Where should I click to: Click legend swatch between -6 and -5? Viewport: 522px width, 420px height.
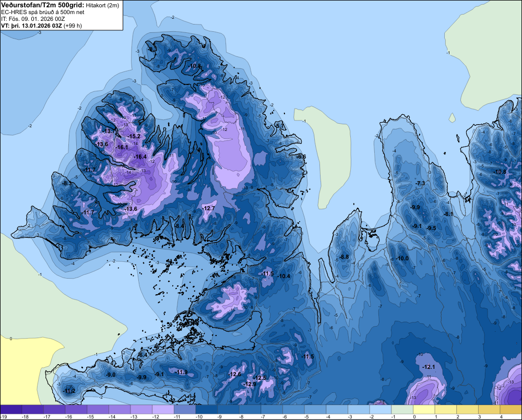click(293, 410)
